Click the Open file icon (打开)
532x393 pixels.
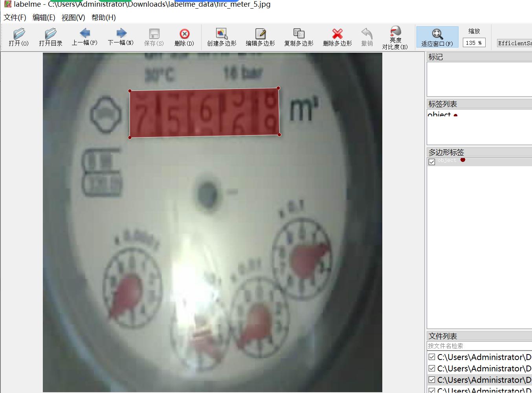(18, 37)
